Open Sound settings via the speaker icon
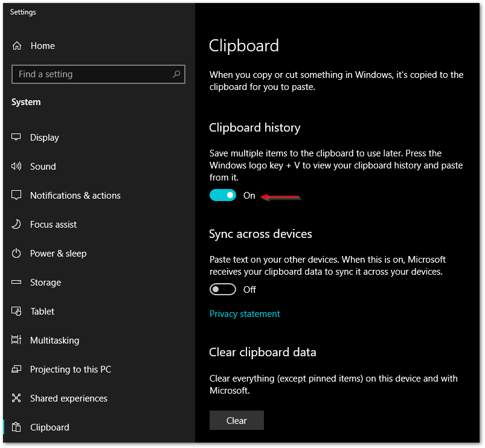The image size is (485, 448). (16, 166)
